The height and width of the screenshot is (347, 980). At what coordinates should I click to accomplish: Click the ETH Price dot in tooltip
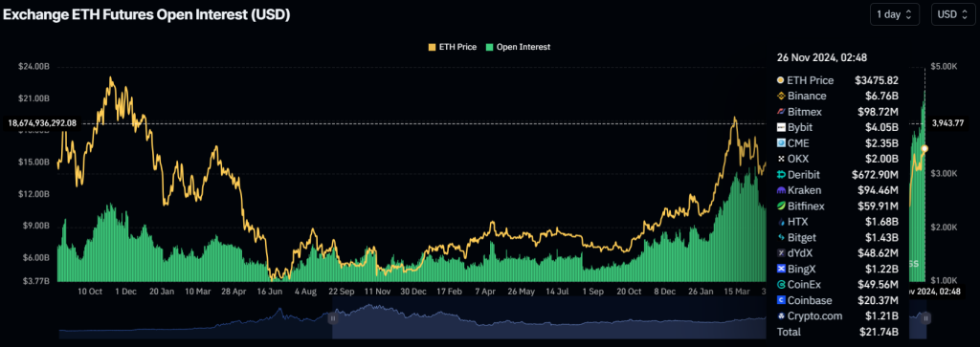[781, 80]
